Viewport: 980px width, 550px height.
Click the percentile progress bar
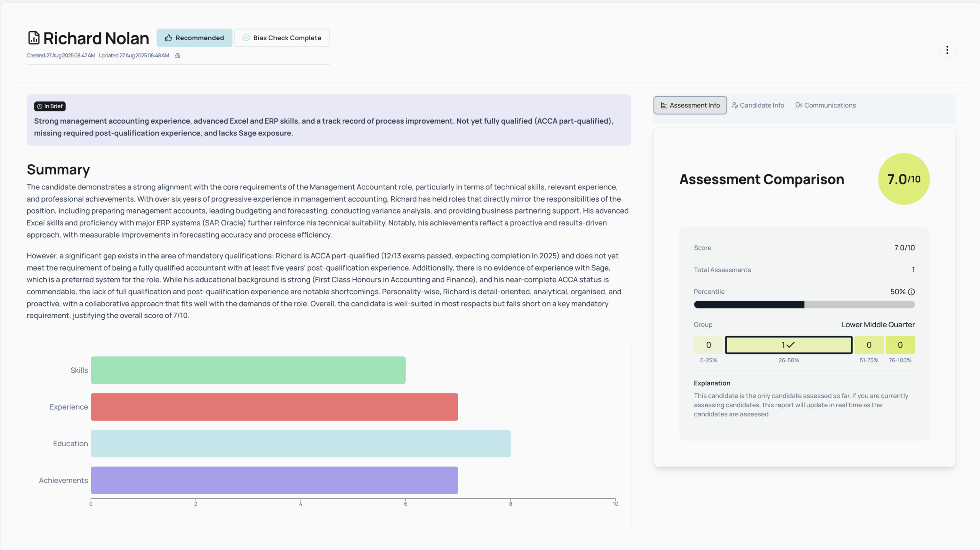point(804,305)
